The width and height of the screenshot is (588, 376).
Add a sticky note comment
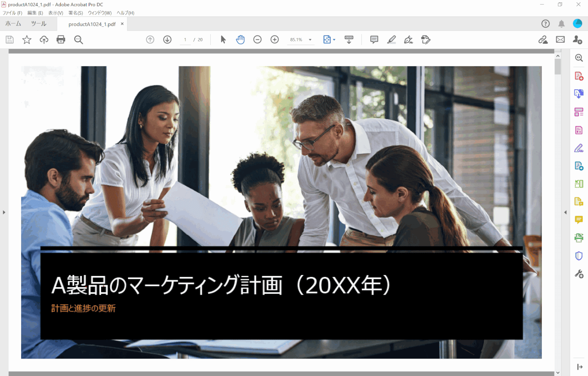click(x=374, y=40)
